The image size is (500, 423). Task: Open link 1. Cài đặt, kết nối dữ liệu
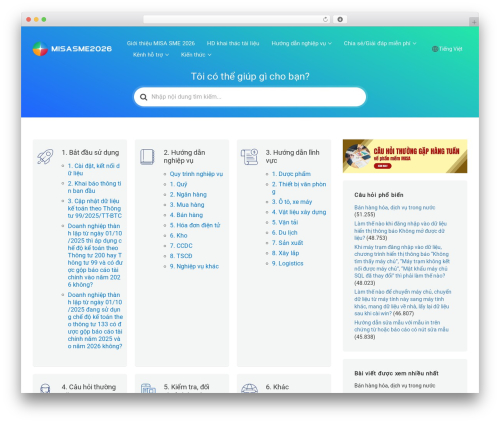pos(94,169)
